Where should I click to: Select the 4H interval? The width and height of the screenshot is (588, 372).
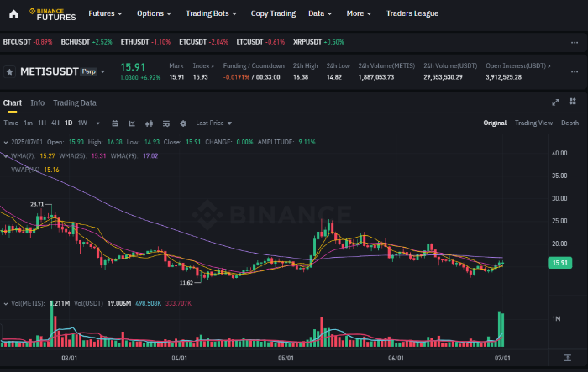coord(55,123)
